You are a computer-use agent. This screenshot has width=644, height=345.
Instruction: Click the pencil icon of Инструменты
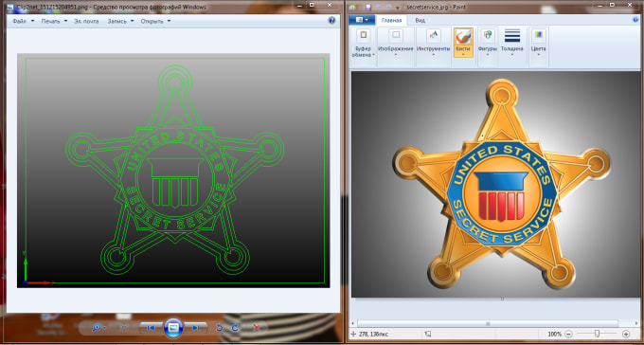pos(434,36)
